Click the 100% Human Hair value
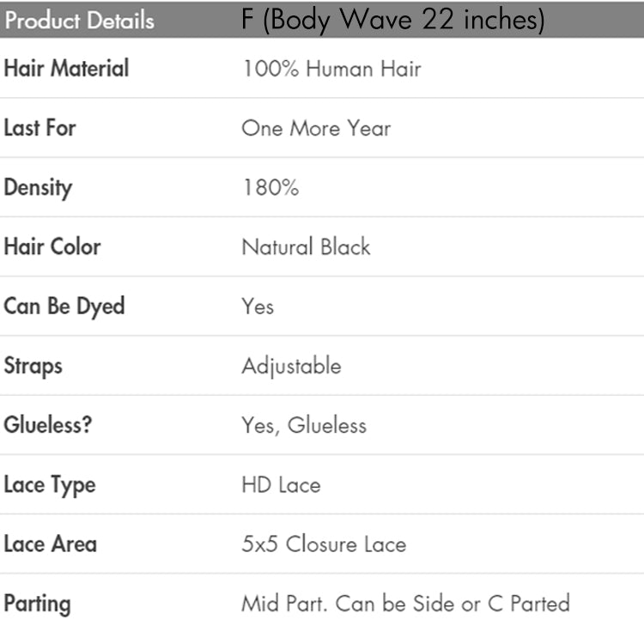 (331, 69)
